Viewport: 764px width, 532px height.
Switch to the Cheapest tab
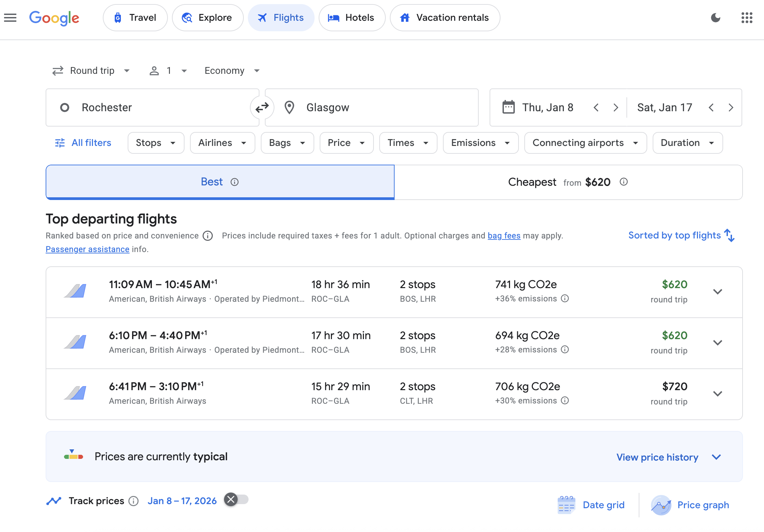[x=568, y=182]
